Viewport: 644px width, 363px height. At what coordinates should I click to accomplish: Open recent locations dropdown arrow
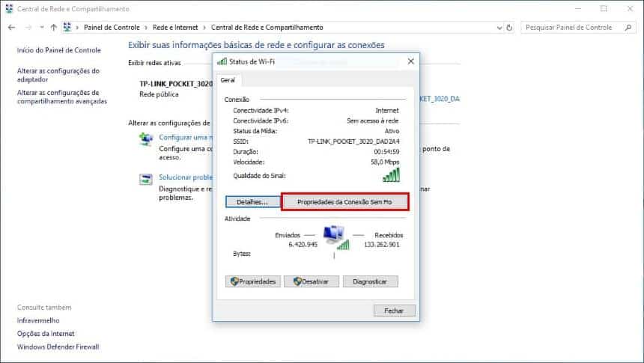click(42, 28)
